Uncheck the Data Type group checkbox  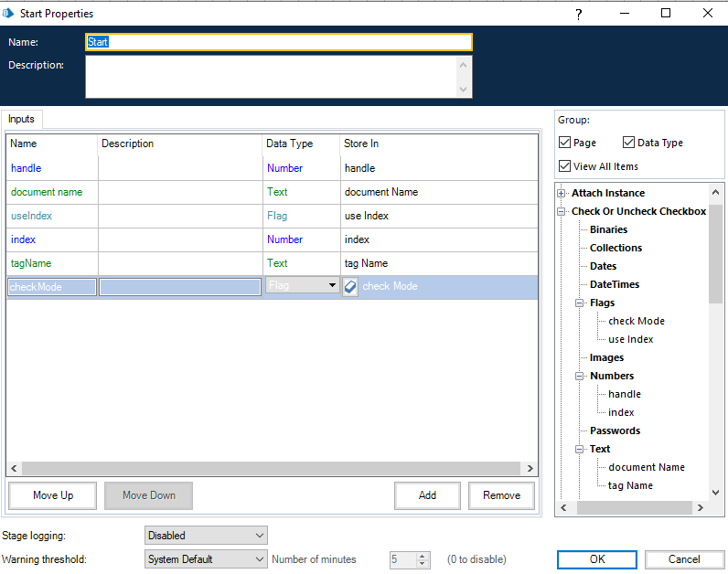pyautogui.click(x=628, y=143)
